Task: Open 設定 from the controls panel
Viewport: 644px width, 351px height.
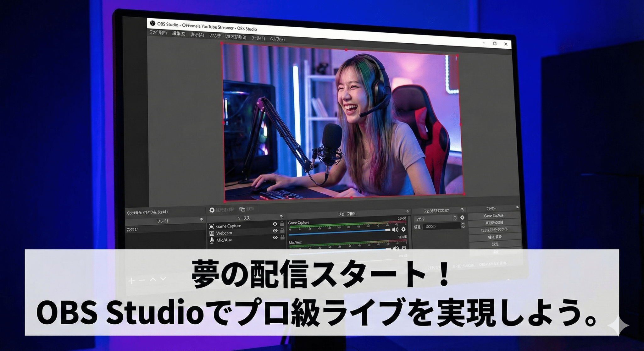Action: (495, 245)
